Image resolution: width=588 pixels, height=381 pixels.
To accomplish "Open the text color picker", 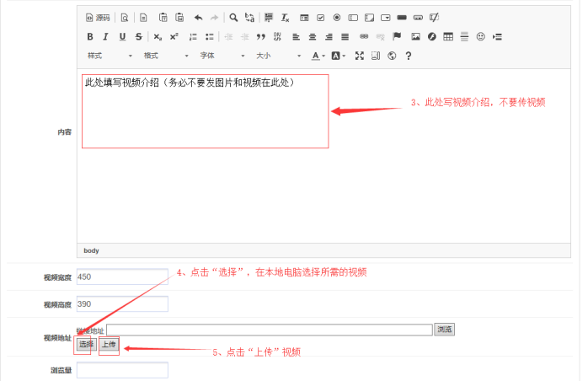I will click(x=317, y=56).
